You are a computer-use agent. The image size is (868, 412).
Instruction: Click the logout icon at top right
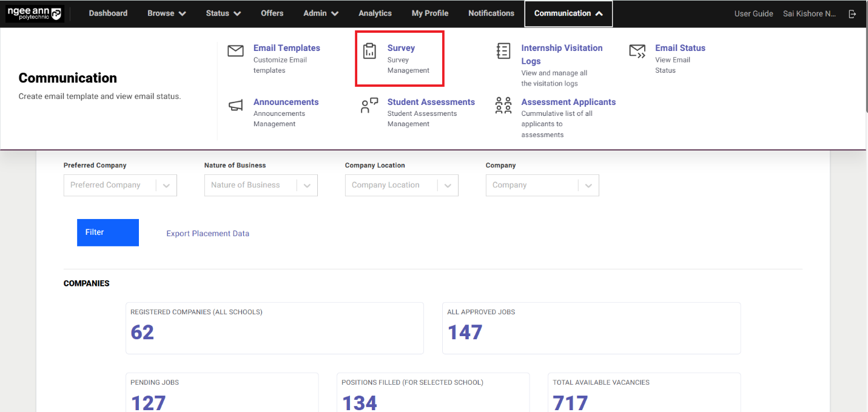852,14
